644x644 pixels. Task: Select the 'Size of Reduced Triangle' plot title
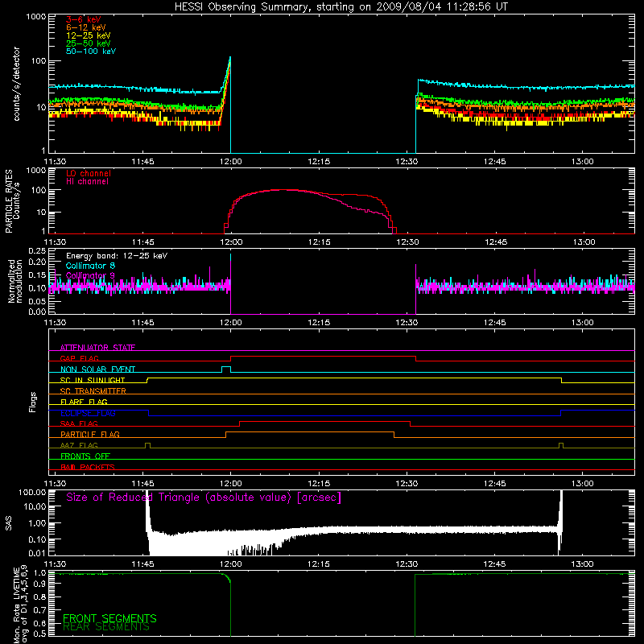click(204, 497)
